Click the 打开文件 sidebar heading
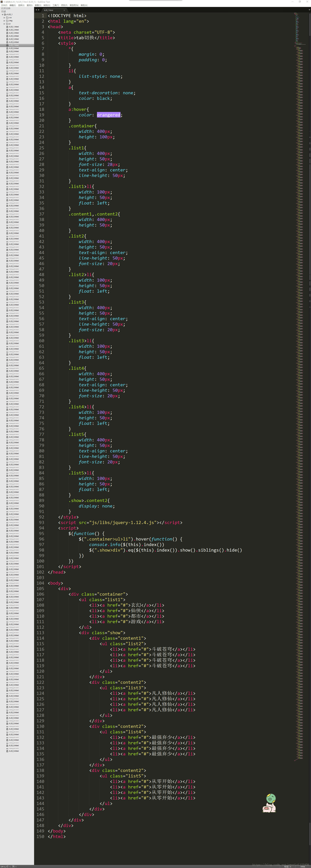The width and height of the screenshot is (311, 868). pos(5,8)
